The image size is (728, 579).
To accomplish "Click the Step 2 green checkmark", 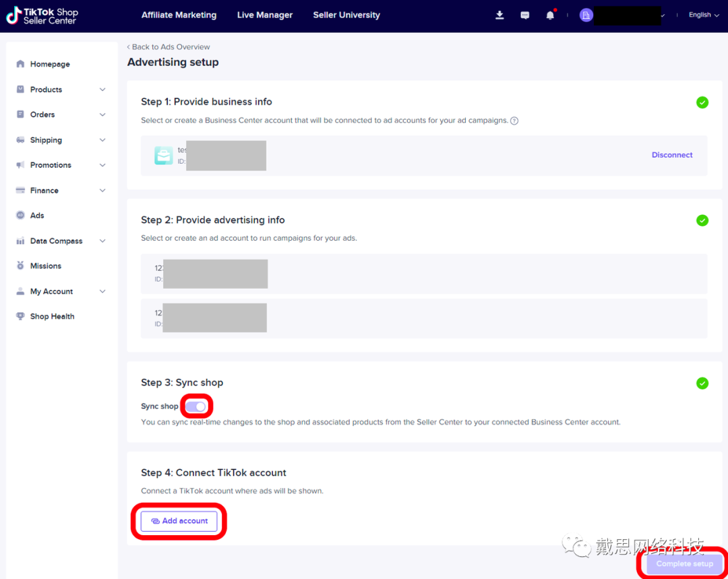I will (702, 220).
